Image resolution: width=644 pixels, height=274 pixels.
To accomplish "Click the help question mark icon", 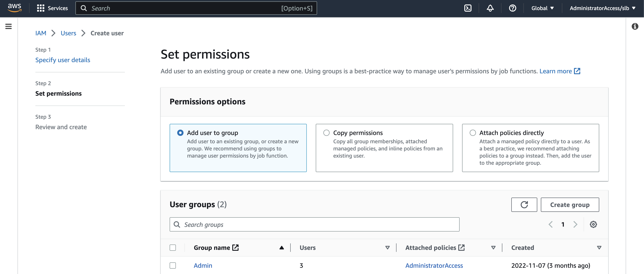I will point(512,8).
